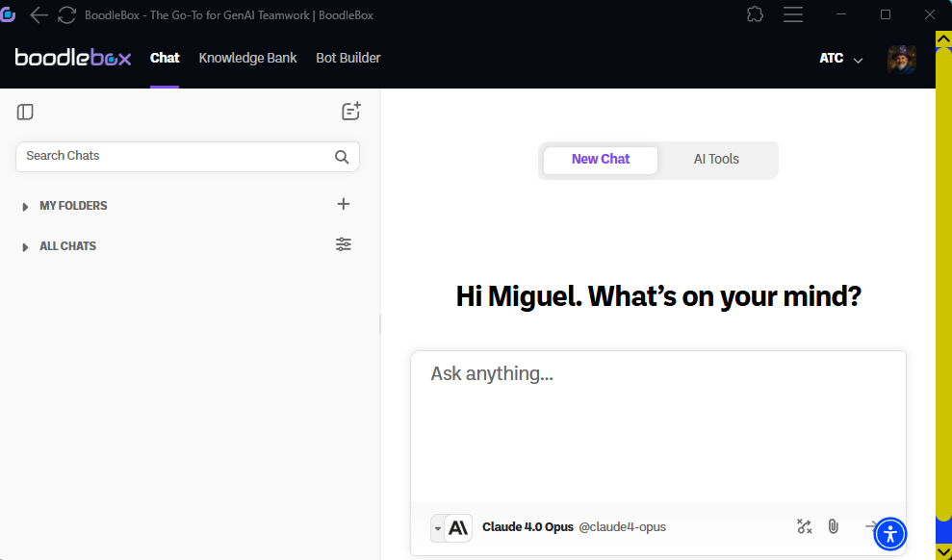
Task: Open the ATC team dropdown
Action: click(x=840, y=59)
